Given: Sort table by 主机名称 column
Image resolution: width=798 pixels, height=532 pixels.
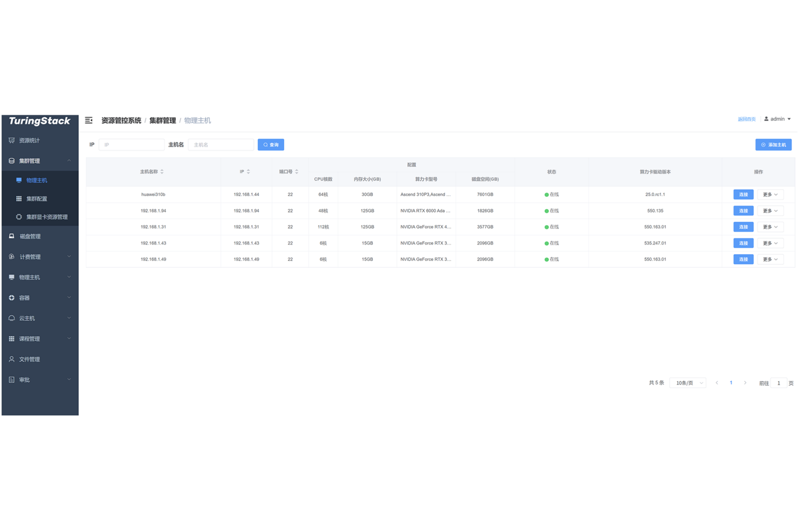Looking at the screenshot, I should click(152, 172).
